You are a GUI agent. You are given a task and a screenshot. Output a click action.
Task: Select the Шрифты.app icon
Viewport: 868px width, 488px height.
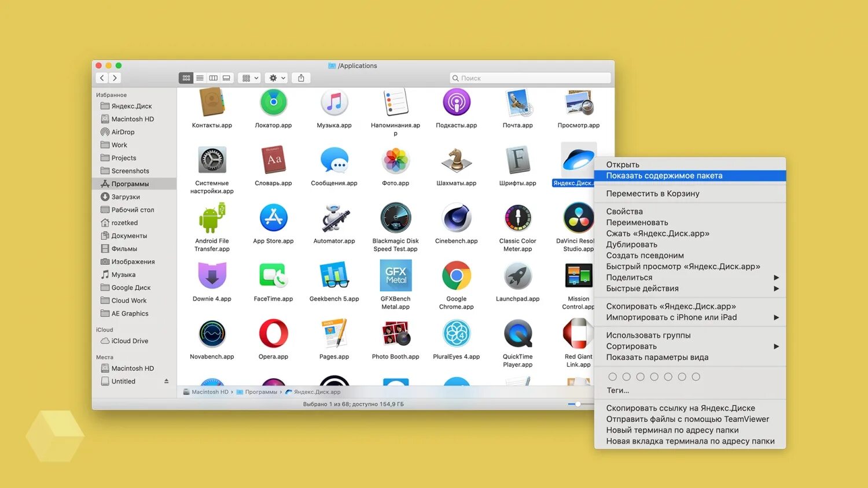point(517,160)
